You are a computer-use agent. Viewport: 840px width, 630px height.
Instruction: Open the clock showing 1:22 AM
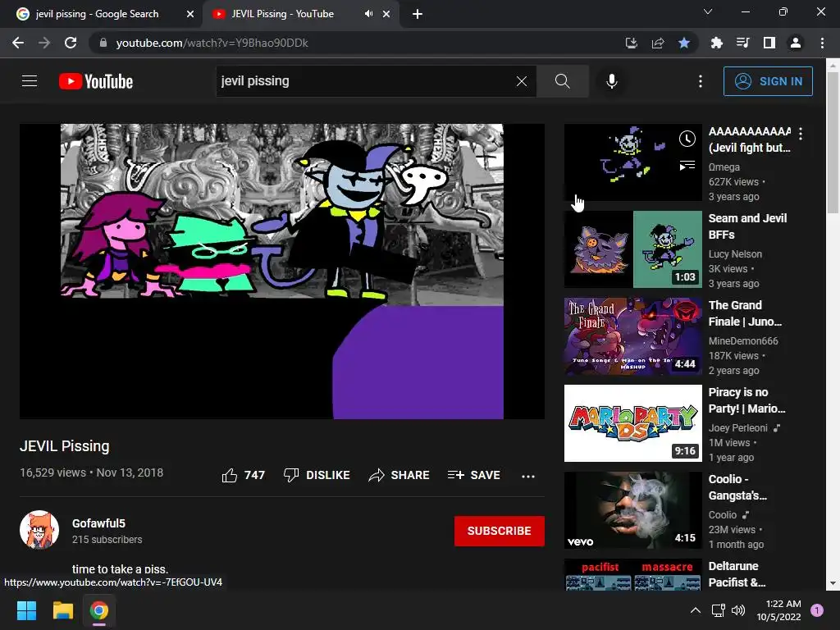tap(779, 610)
